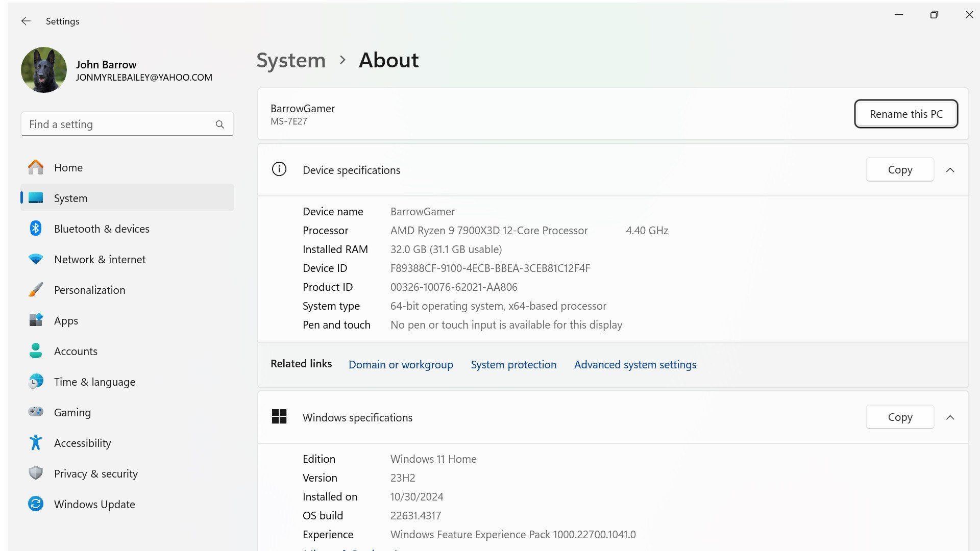The height and width of the screenshot is (551, 980).
Task: Restore down the Settings window
Action: point(934,15)
